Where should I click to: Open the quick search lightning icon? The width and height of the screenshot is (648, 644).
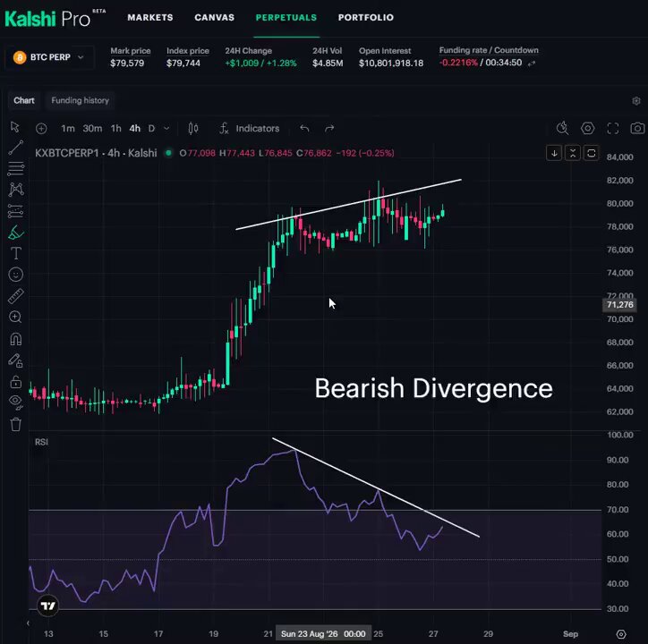[x=562, y=128]
